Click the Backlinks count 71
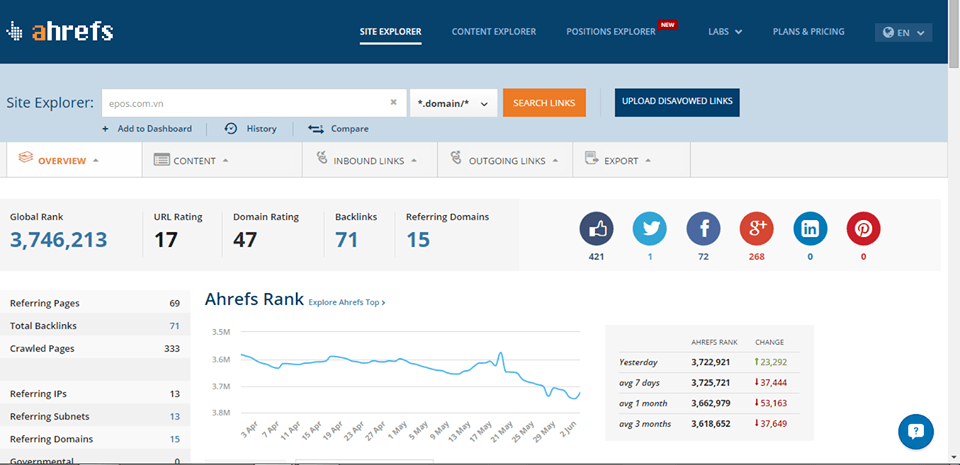The height and width of the screenshot is (465, 960). [x=347, y=239]
